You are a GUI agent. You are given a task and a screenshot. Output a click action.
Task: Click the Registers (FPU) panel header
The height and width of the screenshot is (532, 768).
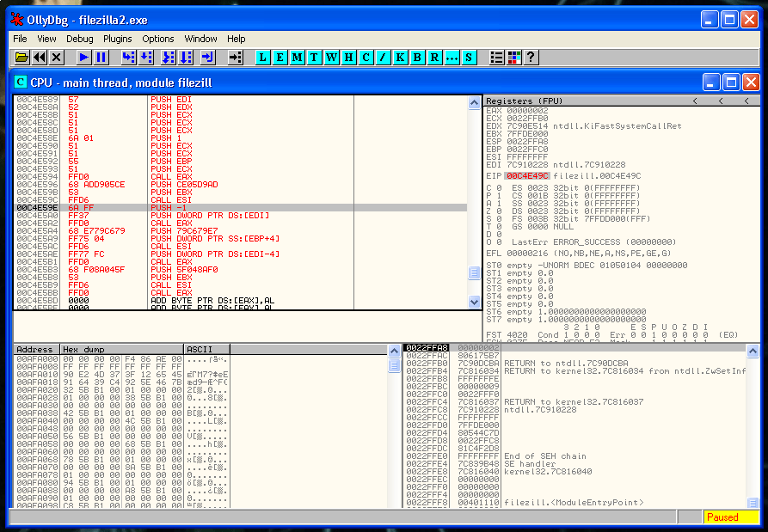[x=622, y=101]
